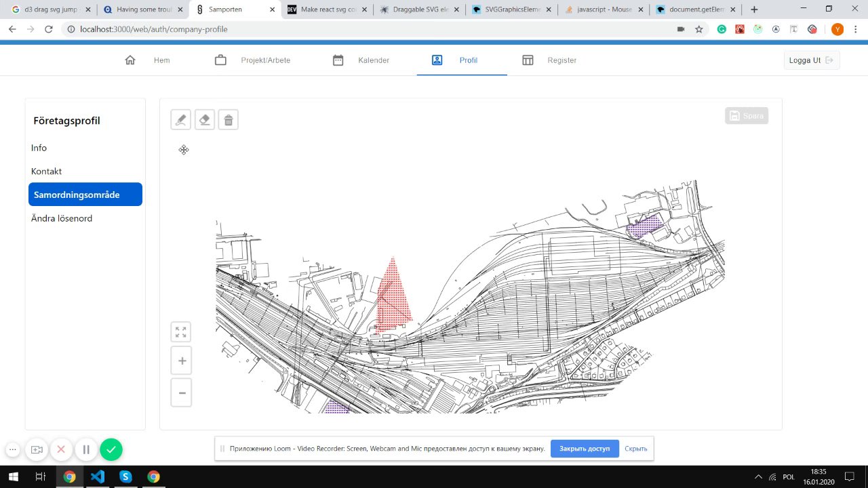Open the Windows Start menu
The height and width of the screenshot is (488, 868).
pyautogui.click(x=14, y=476)
